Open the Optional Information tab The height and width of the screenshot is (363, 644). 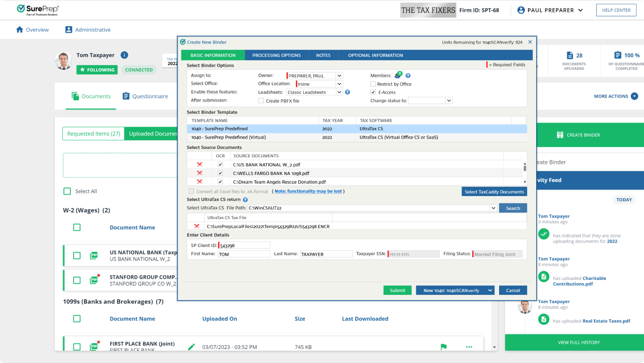(375, 55)
